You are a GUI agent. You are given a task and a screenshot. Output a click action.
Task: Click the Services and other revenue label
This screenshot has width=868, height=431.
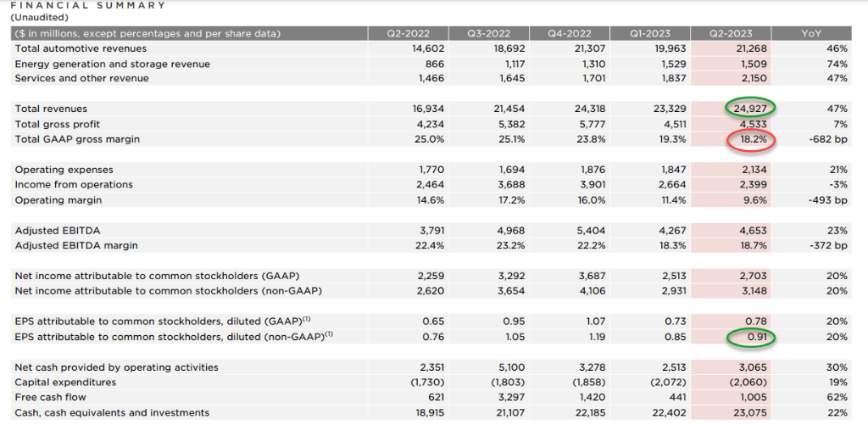click(81, 78)
